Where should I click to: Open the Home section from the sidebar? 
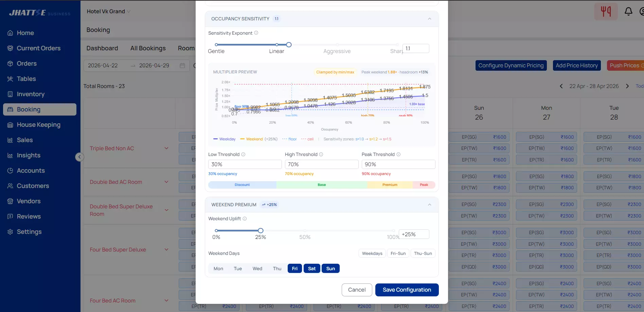click(x=25, y=33)
